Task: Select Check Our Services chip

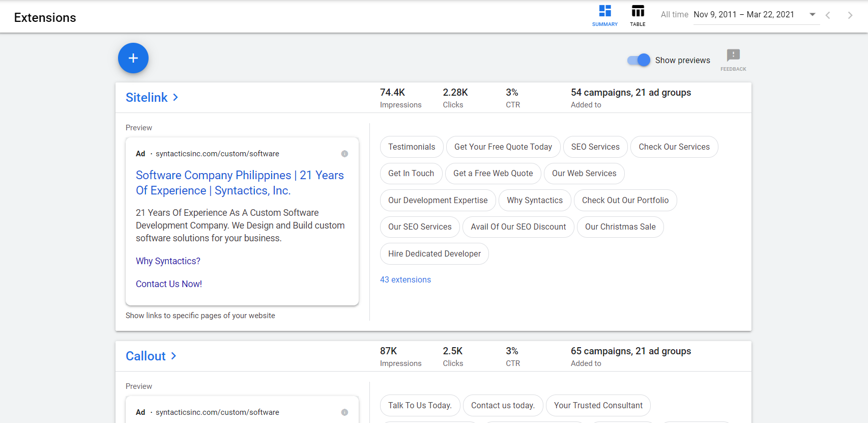Action: (x=674, y=147)
